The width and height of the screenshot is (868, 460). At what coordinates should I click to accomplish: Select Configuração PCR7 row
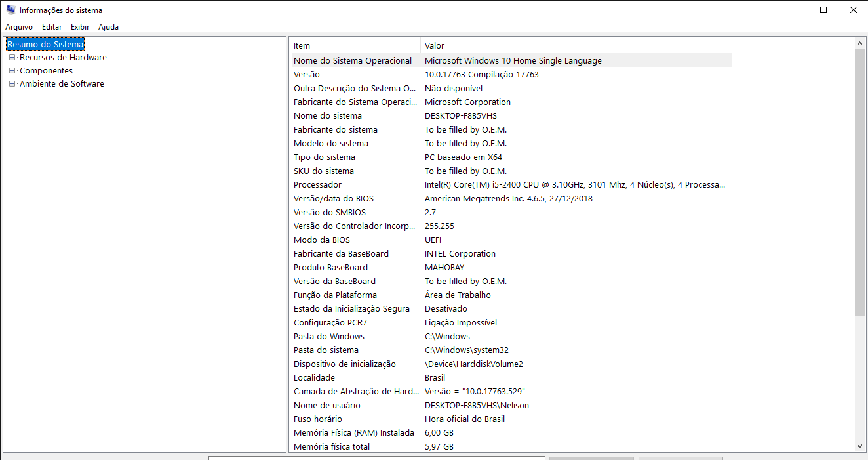pyautogui.click(x=511, y=322)
